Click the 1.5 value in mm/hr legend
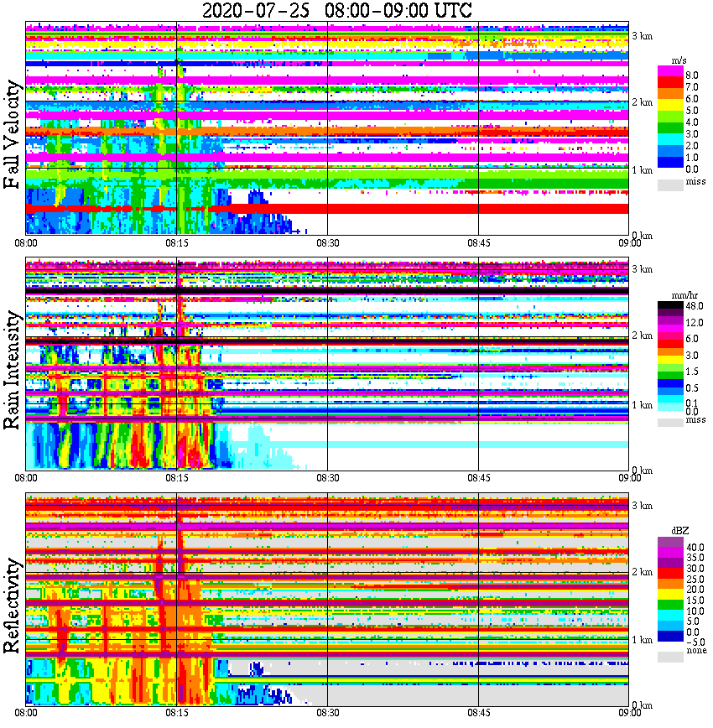Image resolution: width=713 pixels, height=728 pixels. (x=692, y=371)
